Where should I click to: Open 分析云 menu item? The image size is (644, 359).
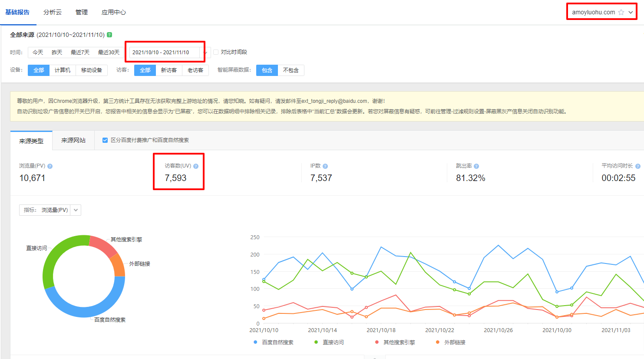53,12
